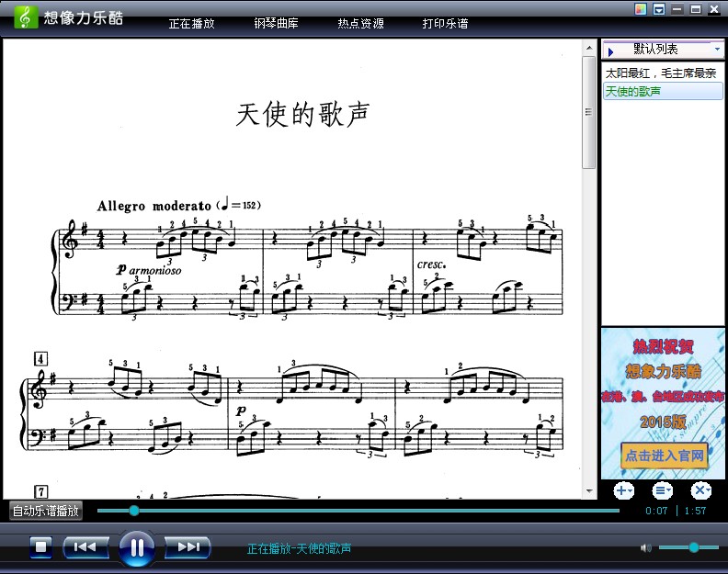The width and height of the screenshot is (728, 574).
Task: Close the music player window
Action: (x=714, y=9)
